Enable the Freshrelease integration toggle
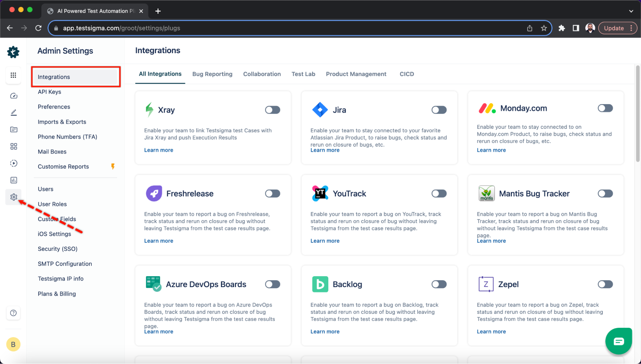Image resolution: width=641 pixels, height=364 pixels. point(273,194)
